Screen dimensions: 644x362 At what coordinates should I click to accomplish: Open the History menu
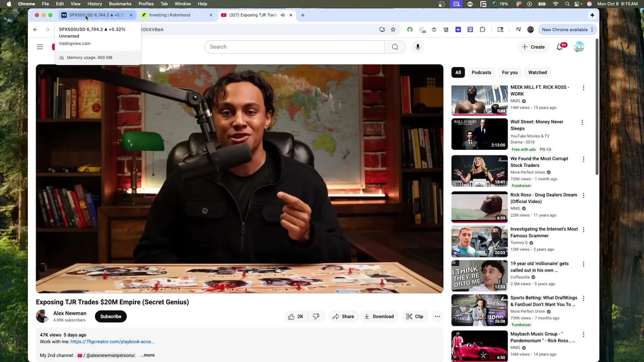click(x=95, y=4)
